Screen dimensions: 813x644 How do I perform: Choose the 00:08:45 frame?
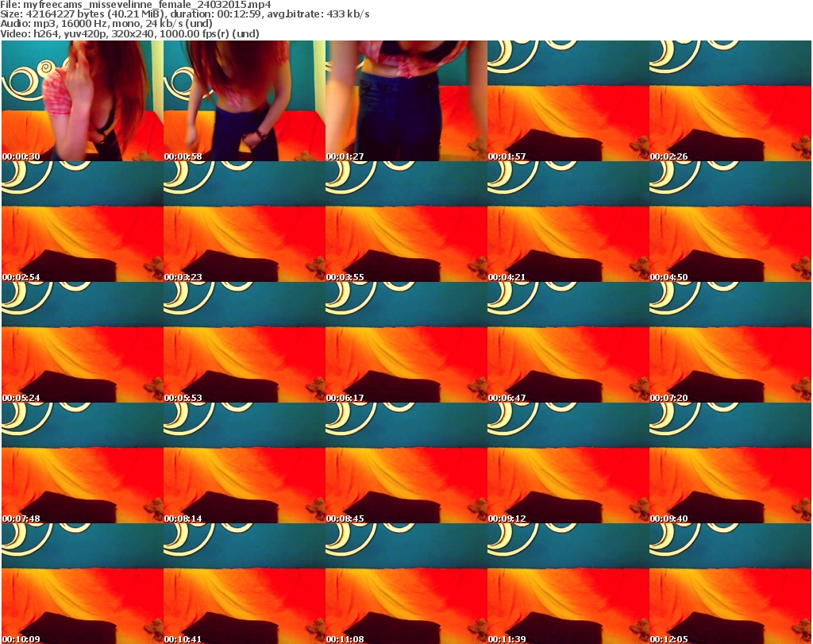(406, 463)
